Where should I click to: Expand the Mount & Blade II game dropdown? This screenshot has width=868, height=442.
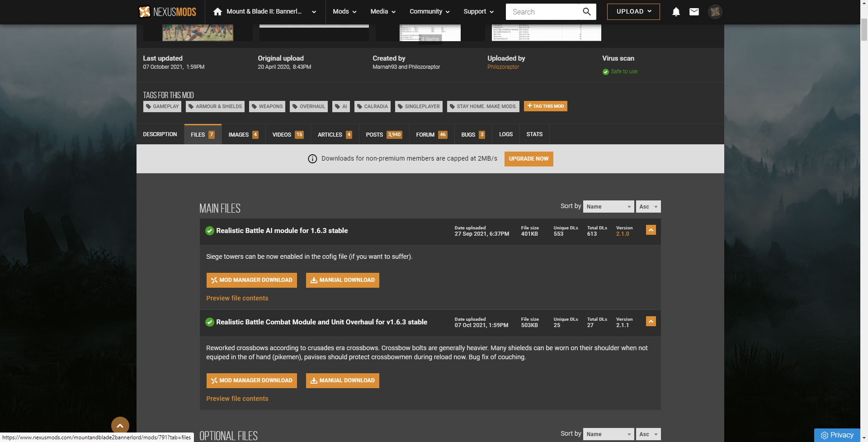[x=314, y=12]
